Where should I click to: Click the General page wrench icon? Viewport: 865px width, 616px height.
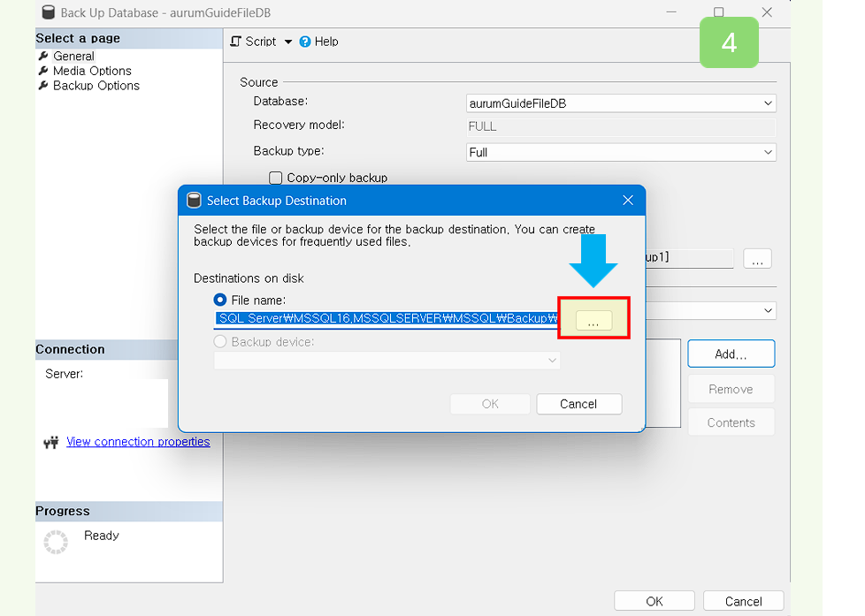tap(43, 57)
